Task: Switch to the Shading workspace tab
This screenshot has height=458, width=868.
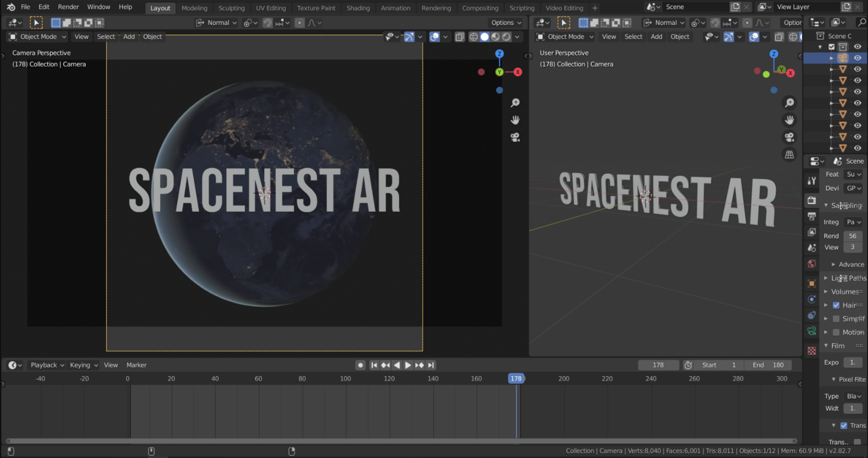Action: click(x=358, y=8)
